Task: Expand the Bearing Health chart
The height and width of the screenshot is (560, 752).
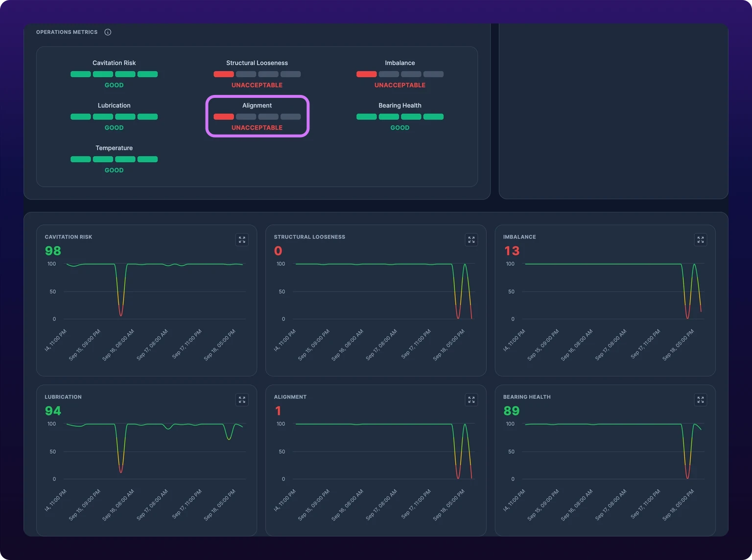Action: click(x=701, y=400)
